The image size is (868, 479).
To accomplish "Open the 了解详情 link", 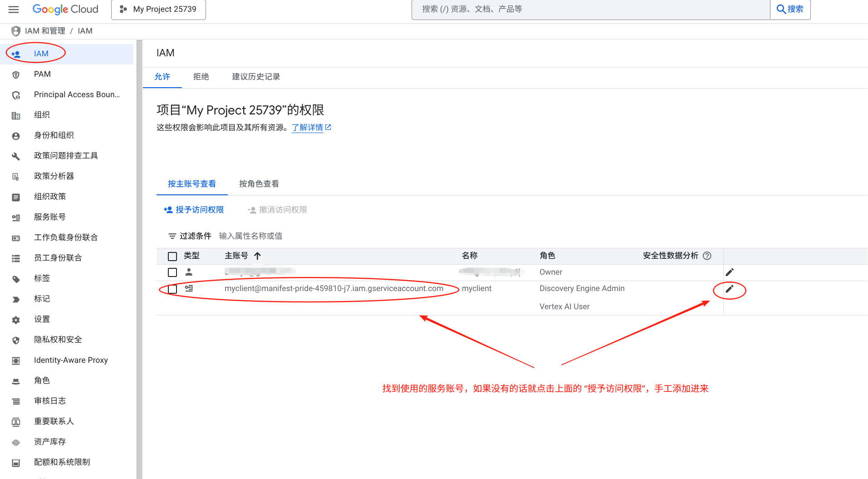I will [311, 128].
